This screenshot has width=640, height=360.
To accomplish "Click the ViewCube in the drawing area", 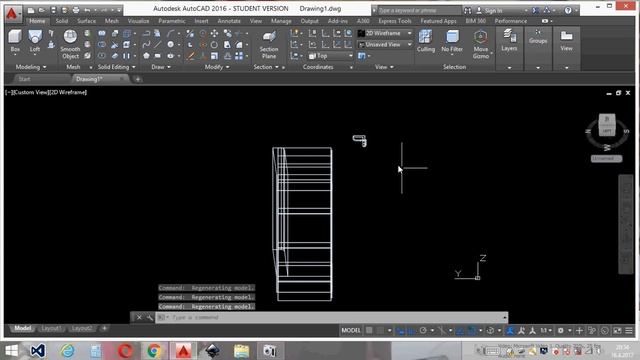I will [x=607, y=125].
